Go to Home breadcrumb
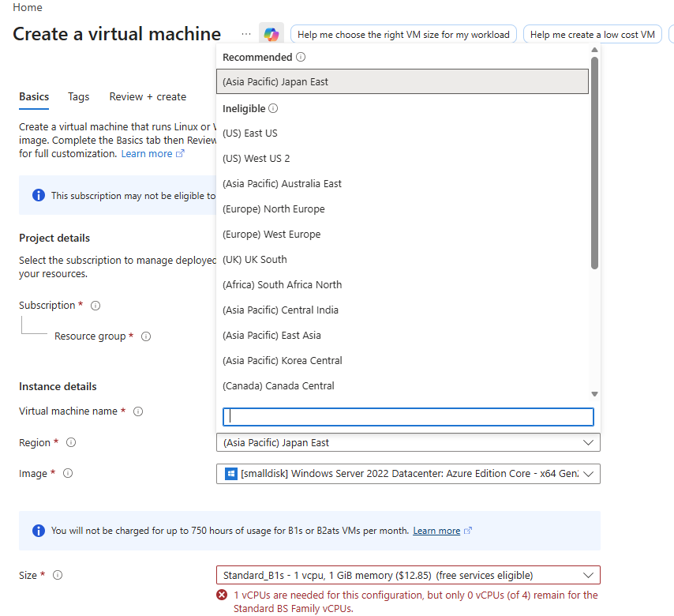674x616 pixels. coord(28,7)
